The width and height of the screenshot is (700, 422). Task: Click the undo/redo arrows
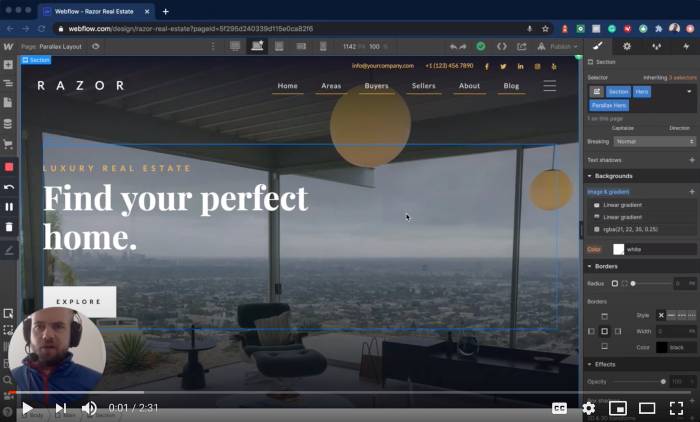(x=458, y=46)
